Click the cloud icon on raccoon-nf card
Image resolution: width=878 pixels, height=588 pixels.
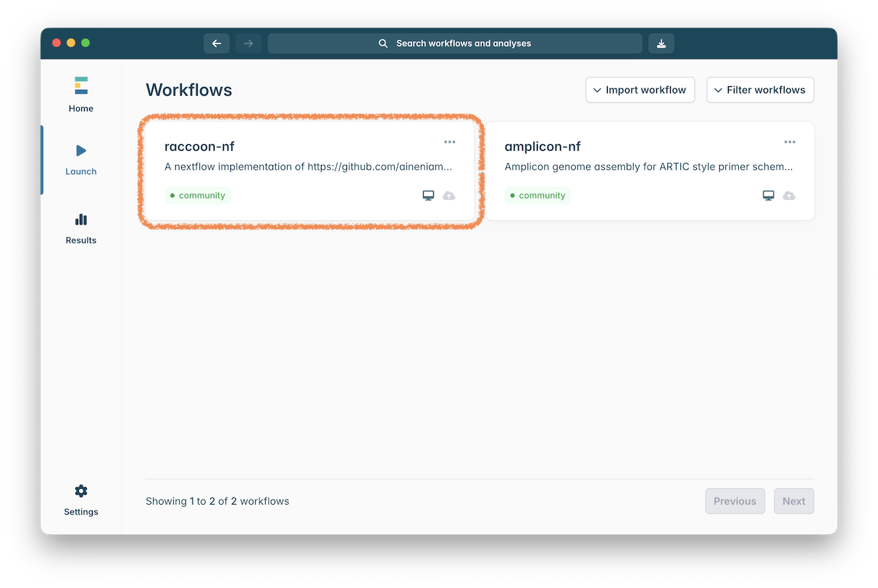click(x=449, y=196)
